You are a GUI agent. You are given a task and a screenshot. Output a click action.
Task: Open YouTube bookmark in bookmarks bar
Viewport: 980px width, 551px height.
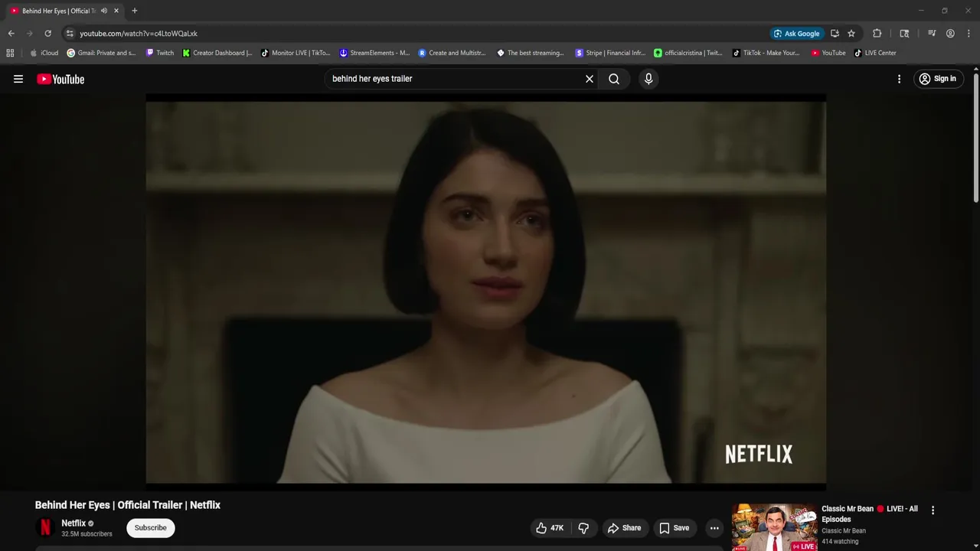click(828, 53)
